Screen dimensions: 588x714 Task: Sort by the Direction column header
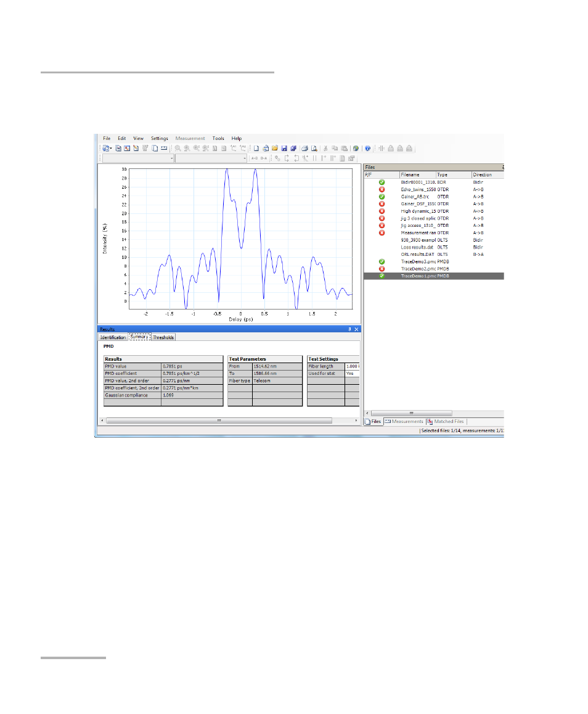point(488,175)
